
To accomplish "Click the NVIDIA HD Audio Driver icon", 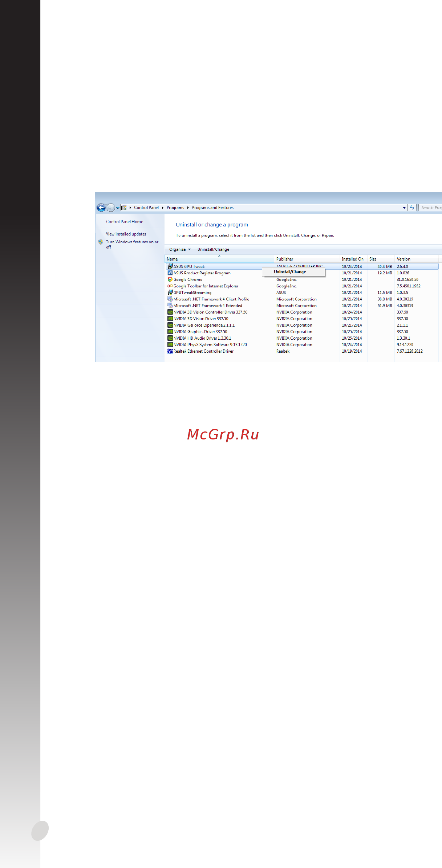I will (x=170, y=338).
